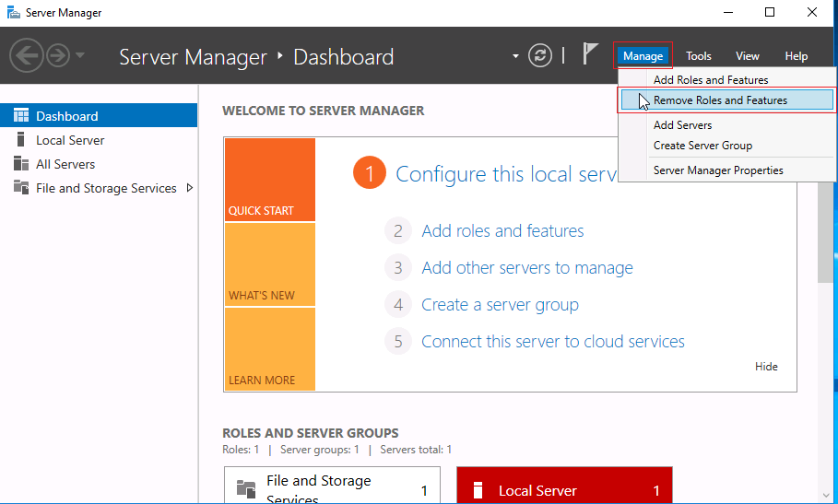Click the Dashboard grid icon in sidebar
Image resolution: width=838 pixels, height=504 pixels.
pyautogui.click(x=20, y=116)
